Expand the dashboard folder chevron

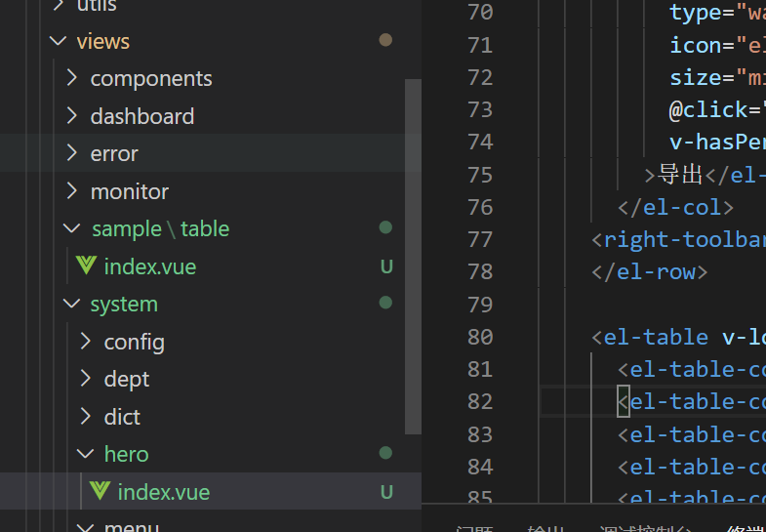pyautogui.click(x=71, y=116)
